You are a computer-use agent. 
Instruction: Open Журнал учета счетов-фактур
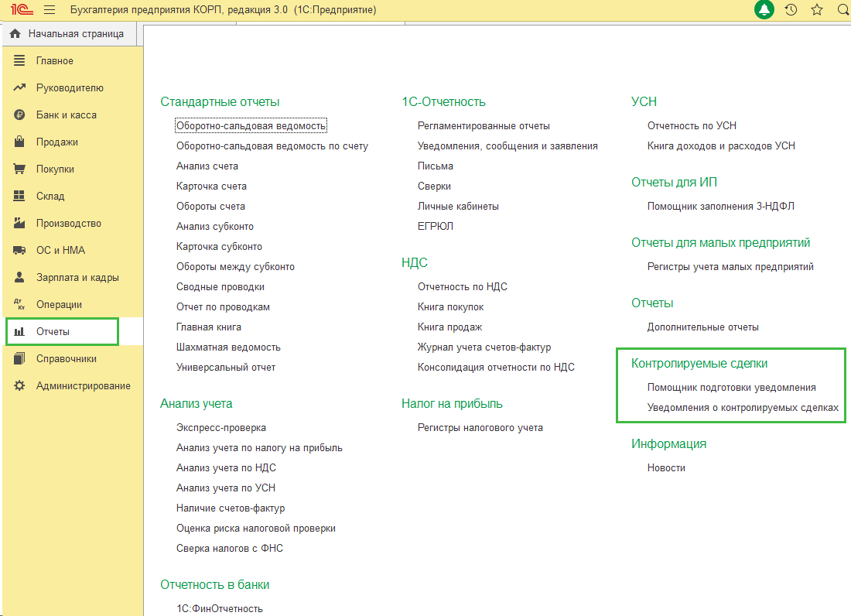[484, 347]
